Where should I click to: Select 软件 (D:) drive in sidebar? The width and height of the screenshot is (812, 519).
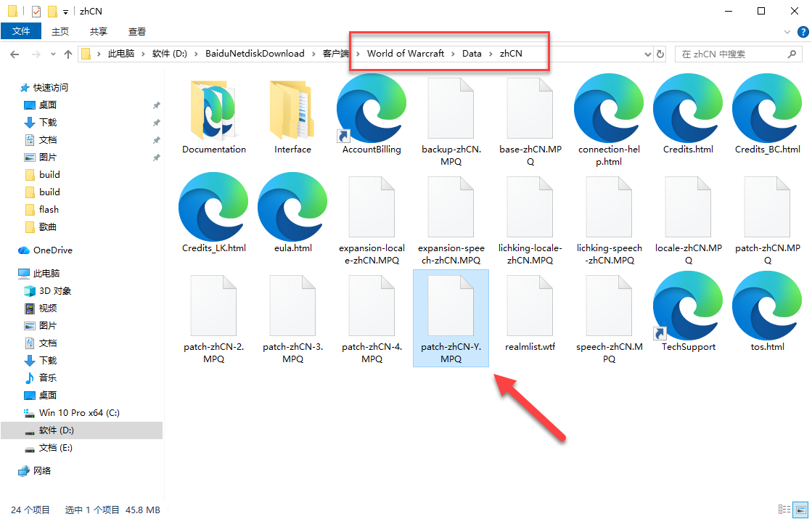pyautogui.click(x=81, y=430)
